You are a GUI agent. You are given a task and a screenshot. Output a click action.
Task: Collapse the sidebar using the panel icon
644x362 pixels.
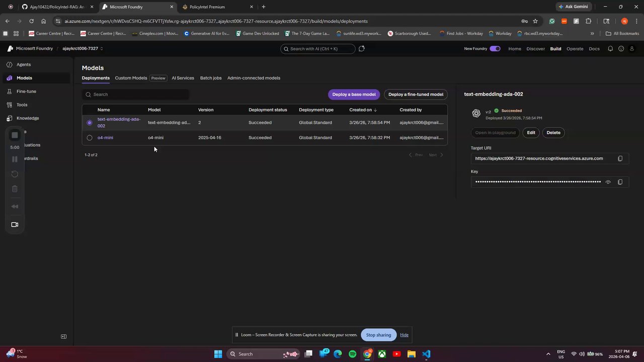(x=63, y=336)
